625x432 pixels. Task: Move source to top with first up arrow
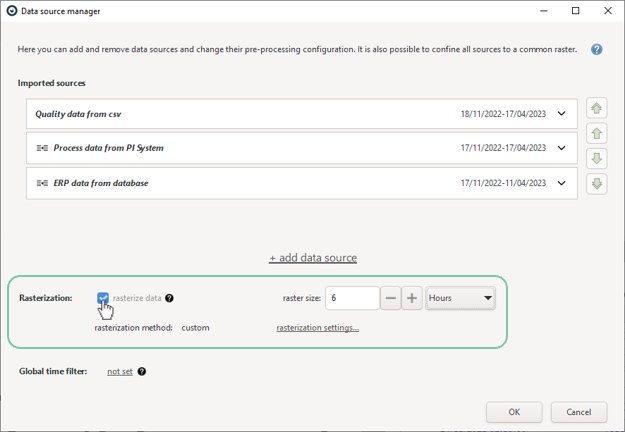596,108
